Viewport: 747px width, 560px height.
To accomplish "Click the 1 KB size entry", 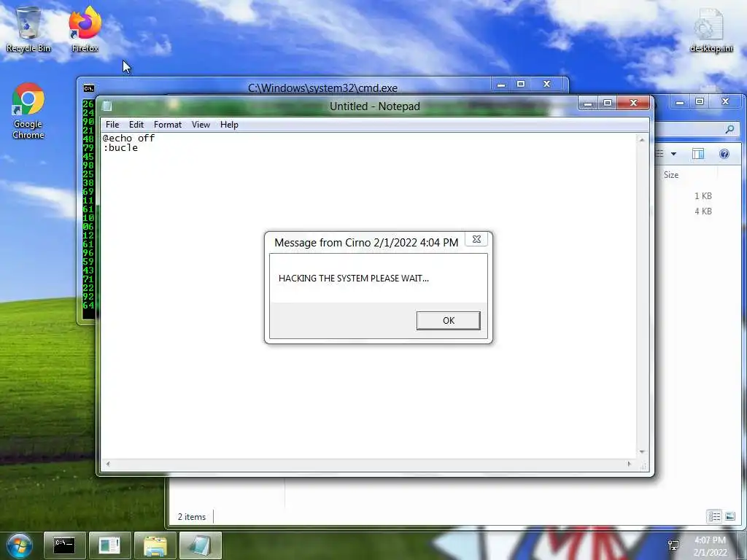I will (703, 195).
